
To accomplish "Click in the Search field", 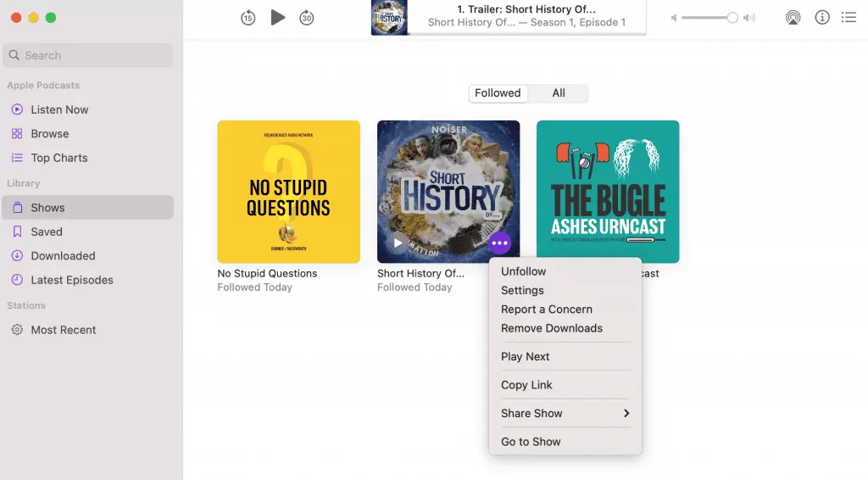I will pos(88,55).
